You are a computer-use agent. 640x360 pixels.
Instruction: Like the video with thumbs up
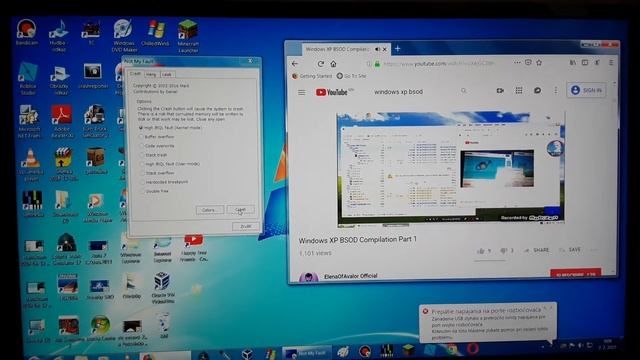(480, 250)
